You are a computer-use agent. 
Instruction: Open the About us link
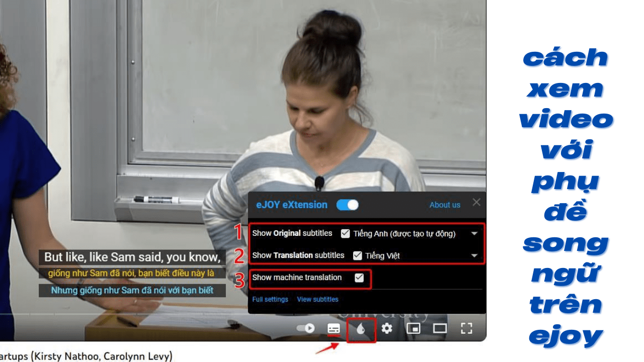pyautogui.click(x=445, y=205)
